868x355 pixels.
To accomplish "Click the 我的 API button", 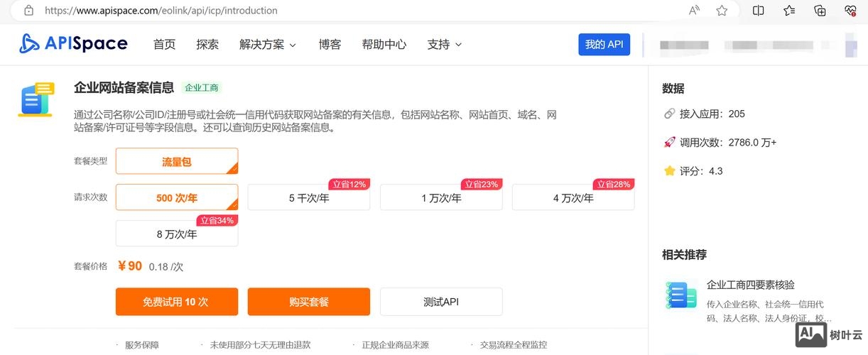I will 604,44.
